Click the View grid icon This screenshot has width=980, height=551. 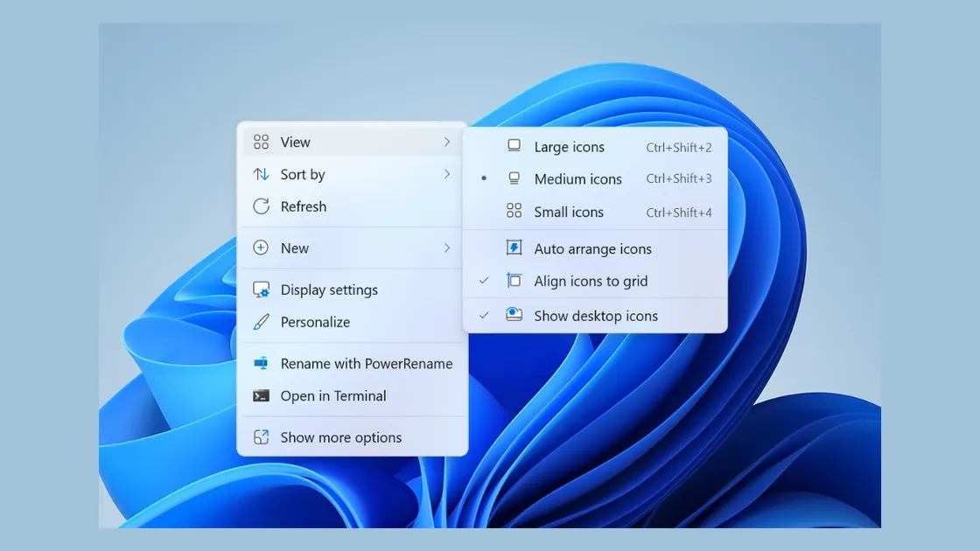tap(261, 141)
